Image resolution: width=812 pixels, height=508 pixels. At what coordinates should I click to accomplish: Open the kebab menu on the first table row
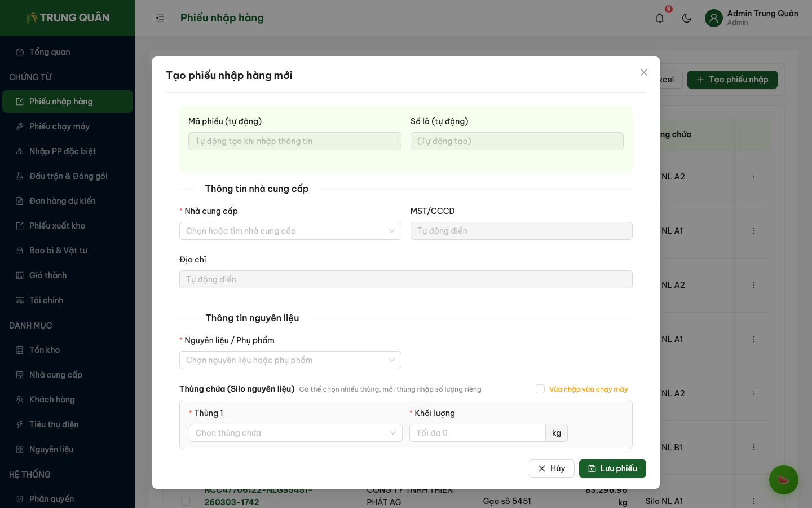(x=754, y=176)
